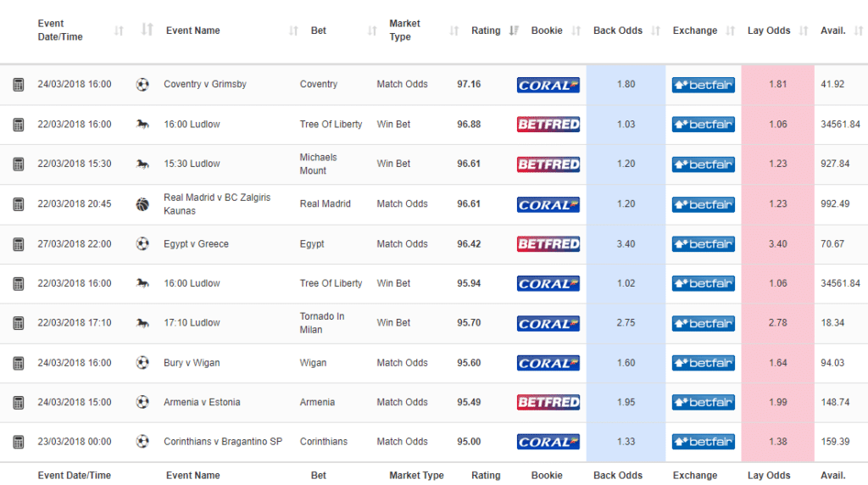Sort by sport type icon column
This screenshot has width=868, height=485.
click(146, 29)
